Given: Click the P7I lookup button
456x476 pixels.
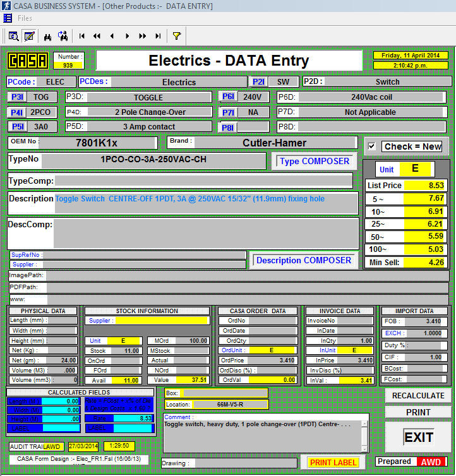Looking at the screenshot, I should click(x=228, y=112).
